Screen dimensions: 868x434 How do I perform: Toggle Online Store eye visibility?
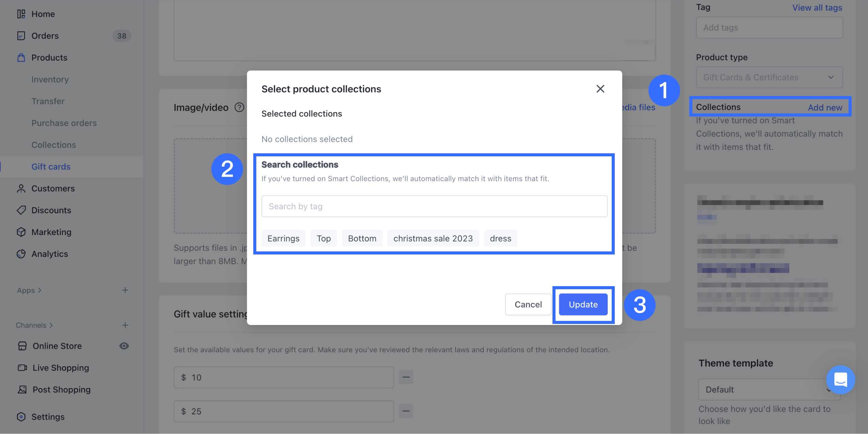(x=124, y=346)
